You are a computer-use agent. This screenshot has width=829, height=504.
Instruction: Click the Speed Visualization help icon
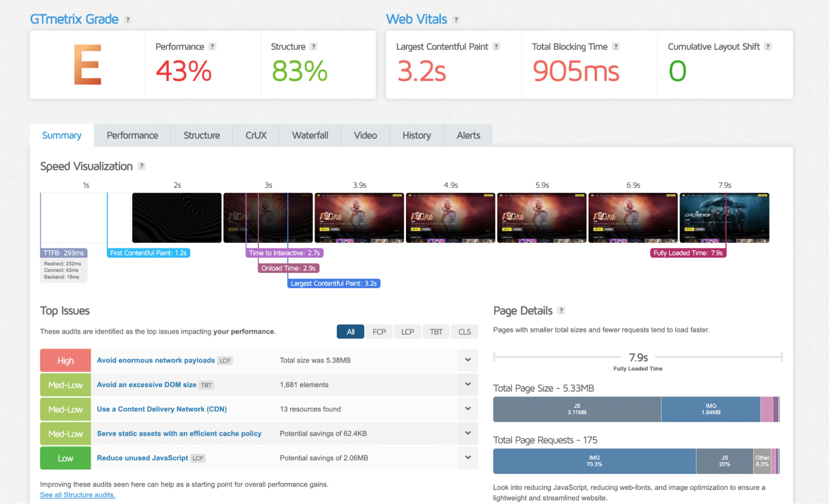coord(141,166)
